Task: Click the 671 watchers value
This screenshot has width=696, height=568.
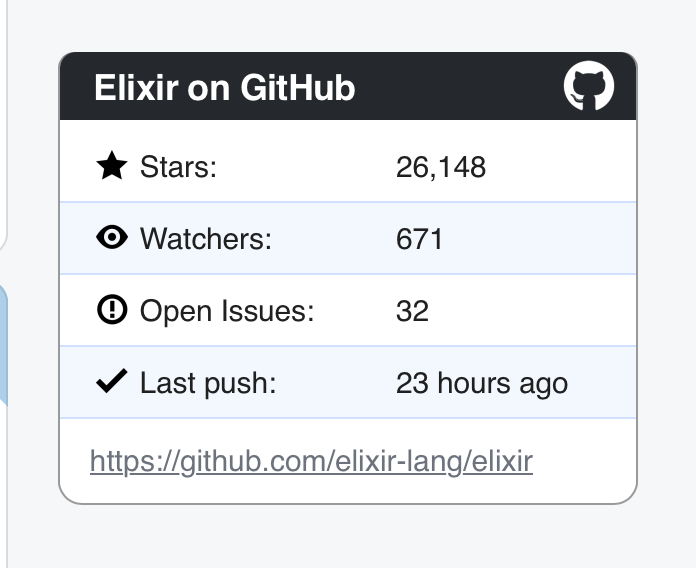Action: [x=419, y=239]
